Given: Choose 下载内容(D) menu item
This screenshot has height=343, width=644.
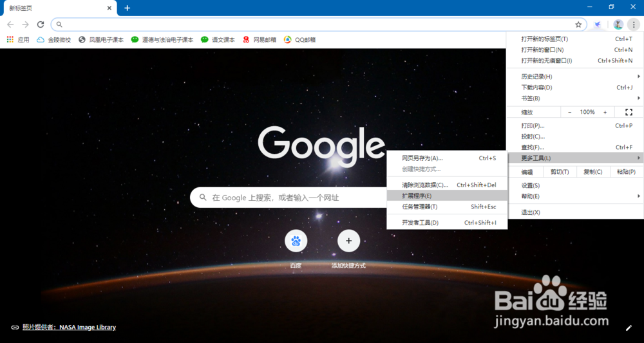Looking at the screenshot, I should click(575, 88).
